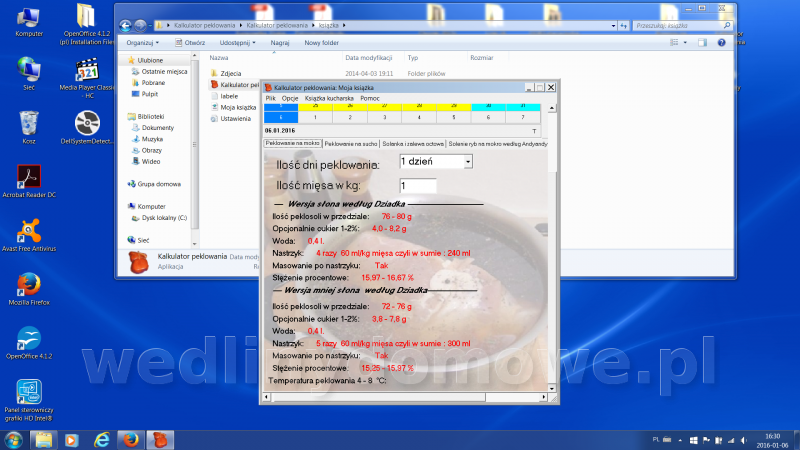The height and width of the screenshot is (450, 800).
Task: Open the Plik menu in Kalkulator peklowania
Action: 271,98
